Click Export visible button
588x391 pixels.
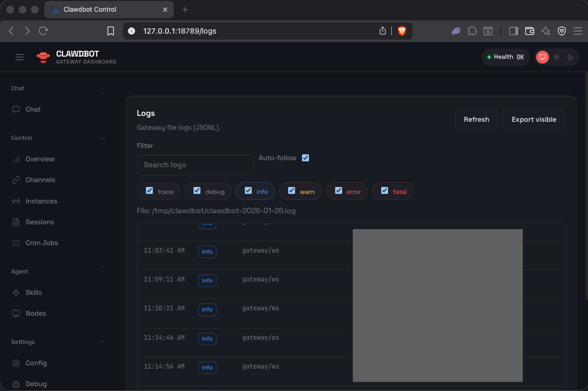[533, 120]
